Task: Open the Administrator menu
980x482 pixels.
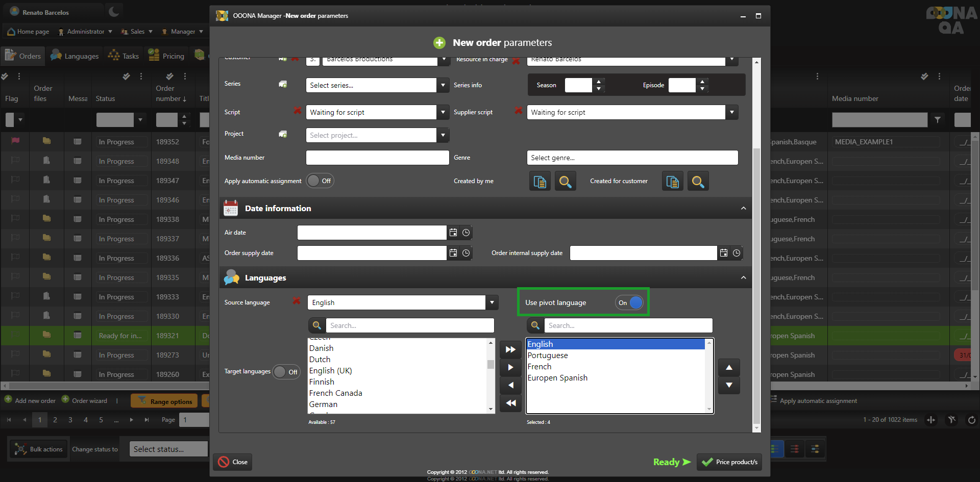Action: (x=85, y=32)
